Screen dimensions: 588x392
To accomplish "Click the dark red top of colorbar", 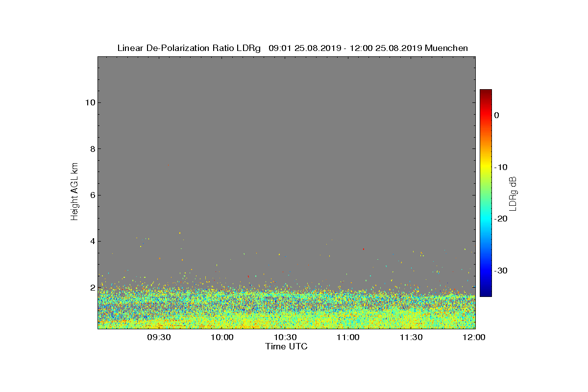I will pos(486,92).
